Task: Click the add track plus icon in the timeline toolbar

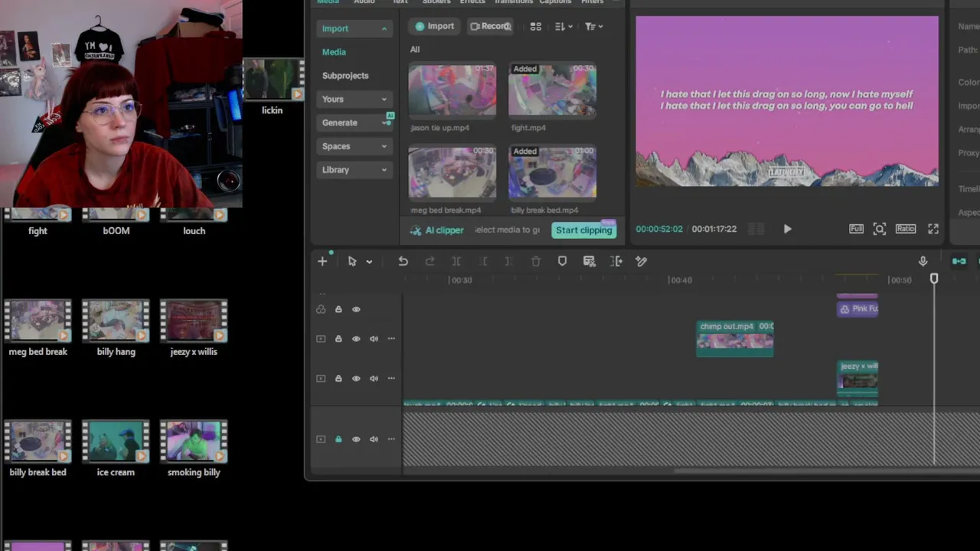Action: [x=322, y=262]
